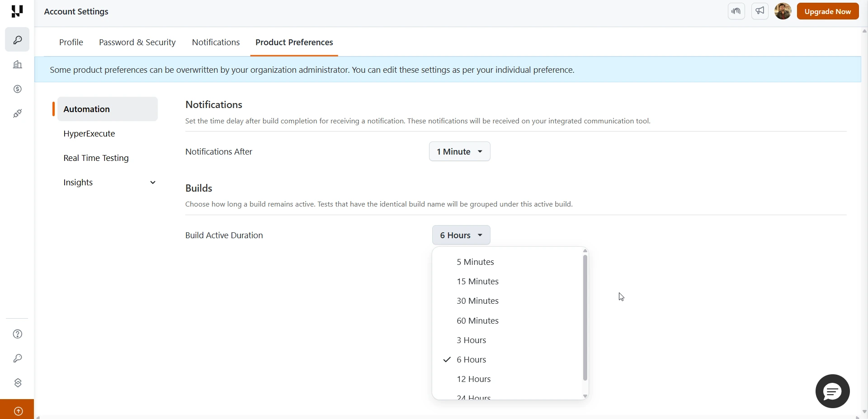Click the Notifications After label
This screenshot has width=868, height=419.
tap(219, 152)
